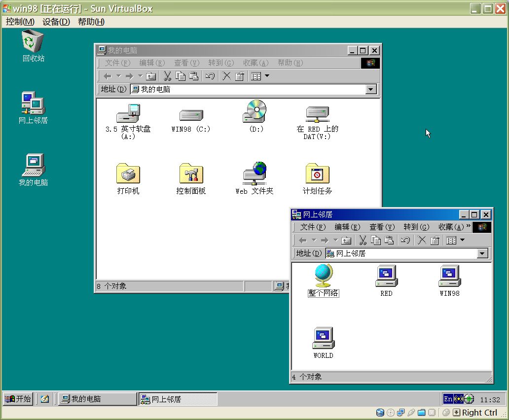The width and height of the screenshot is (509, 420).
Task: Select the WORLD computer icon
Action: (323, 339)
